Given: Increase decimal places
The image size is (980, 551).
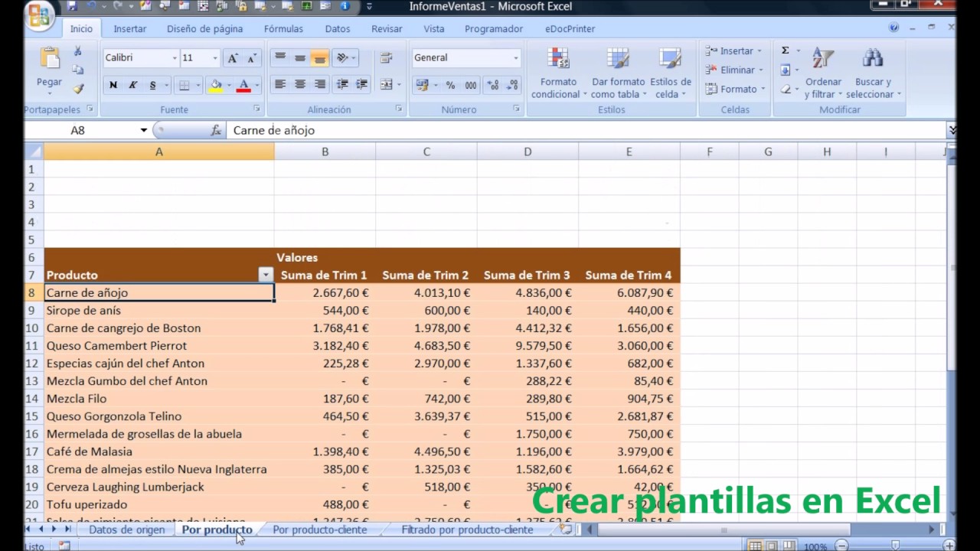Looking at the screenshot, I should [492, 85].
